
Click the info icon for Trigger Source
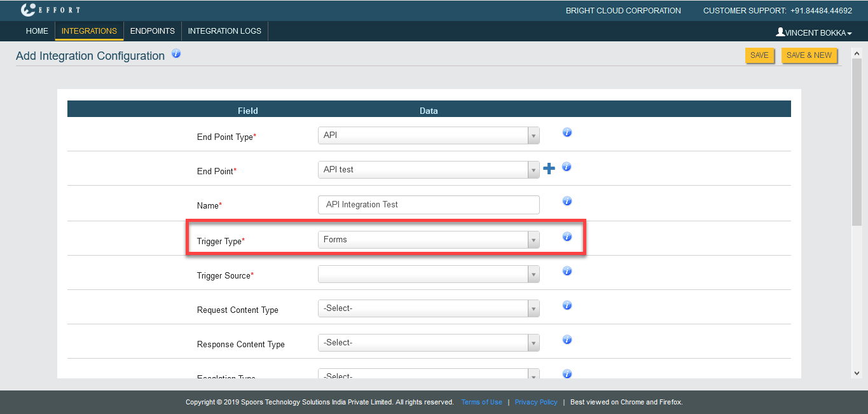click(567, 271)
